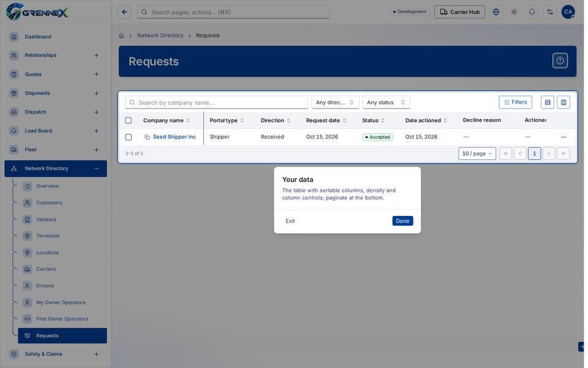
Task: Select page 1 in pagination
Action: [534, 153]
